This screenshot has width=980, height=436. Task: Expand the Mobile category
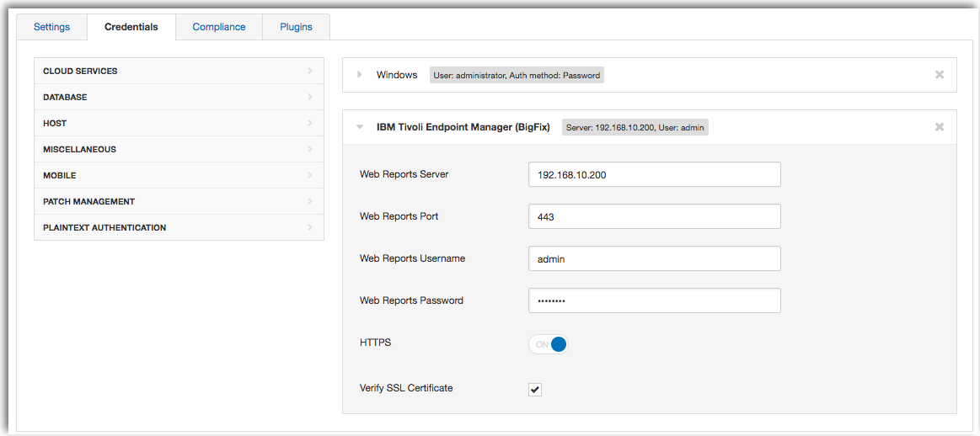179,176
